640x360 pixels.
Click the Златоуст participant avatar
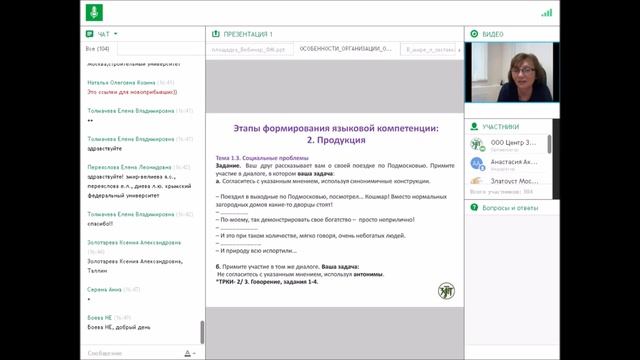tap(476, 181)
